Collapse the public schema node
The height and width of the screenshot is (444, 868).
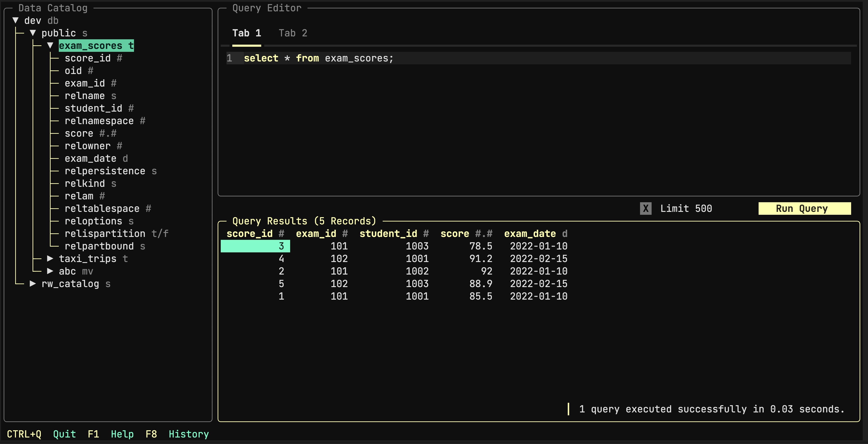tap(33, 33)
